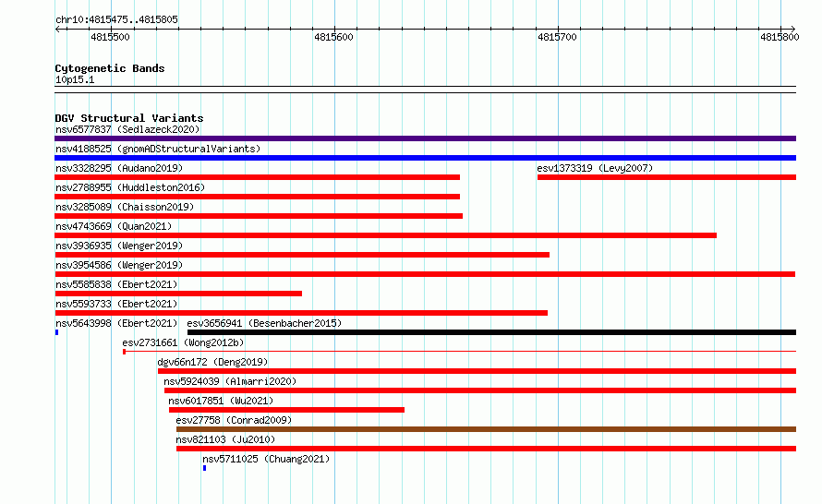Select the red nsv3954586 variant bar
The image size is (822, 504).
[x=425, y=274]
